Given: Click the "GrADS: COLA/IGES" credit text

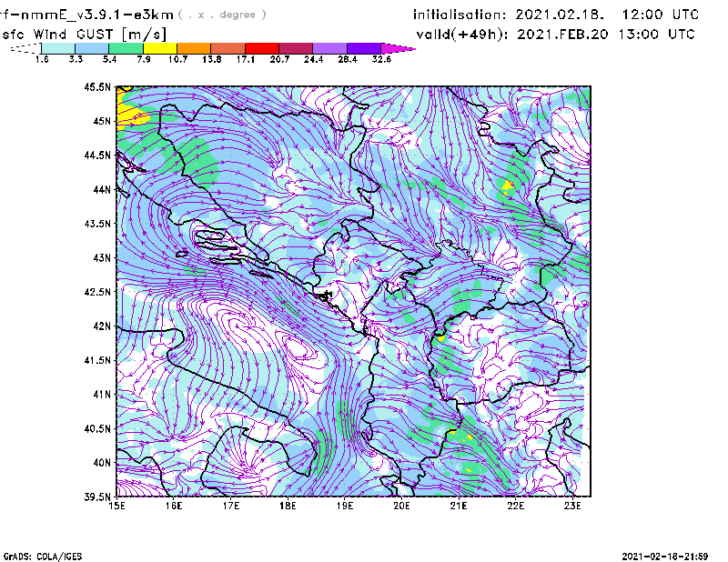Looking at the screenshot, I should pos(43,557).
